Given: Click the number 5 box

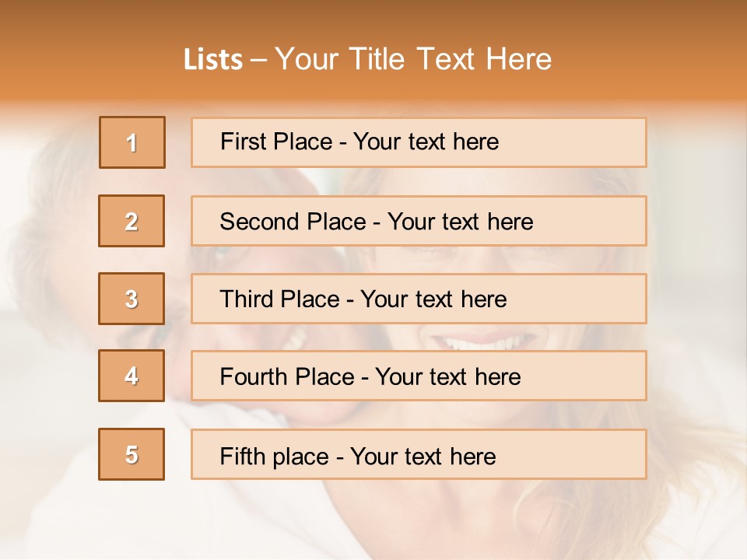Looking at the screenshot, I should [x=132, y=454].
